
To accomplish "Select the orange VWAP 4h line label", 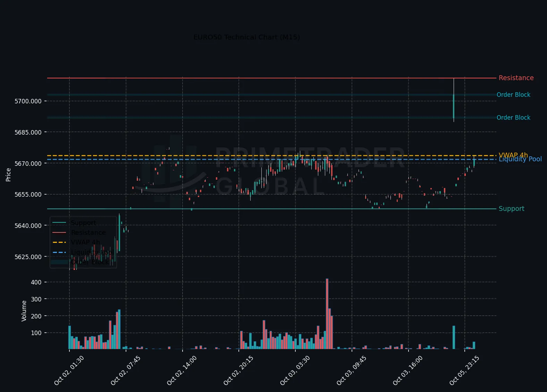I will tap(513, 155).
